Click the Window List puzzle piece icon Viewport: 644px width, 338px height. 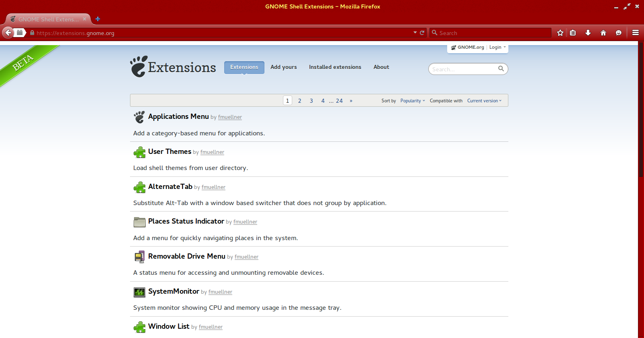click(139, 327)
